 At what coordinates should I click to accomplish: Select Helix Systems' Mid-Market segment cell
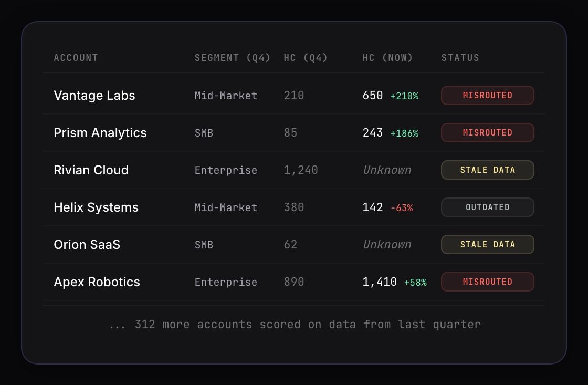point(226,207)
